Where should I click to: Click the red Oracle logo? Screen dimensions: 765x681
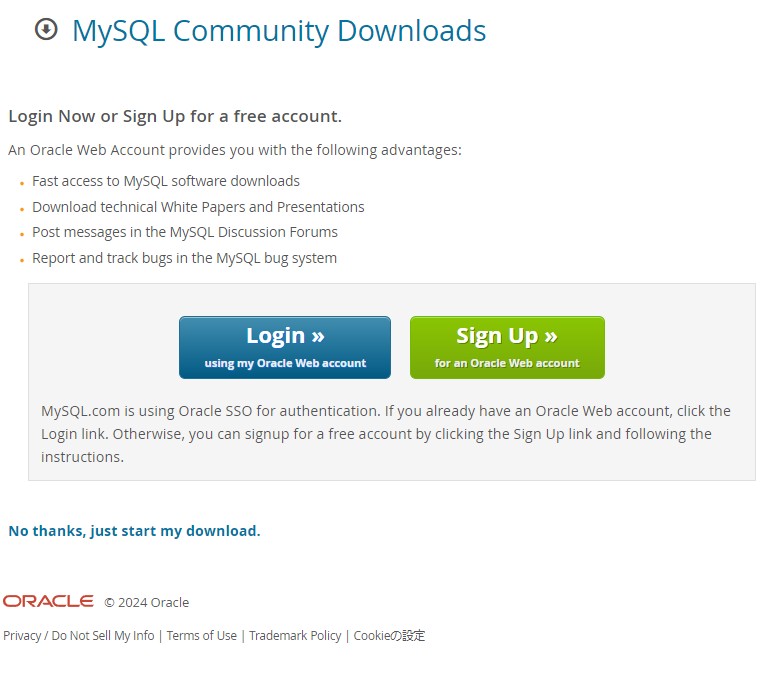pos(48,601)
